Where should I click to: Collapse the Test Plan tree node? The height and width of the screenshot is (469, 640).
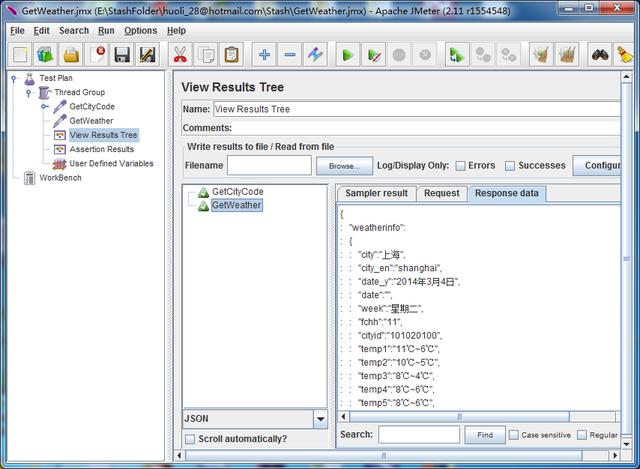pos(14,78)
